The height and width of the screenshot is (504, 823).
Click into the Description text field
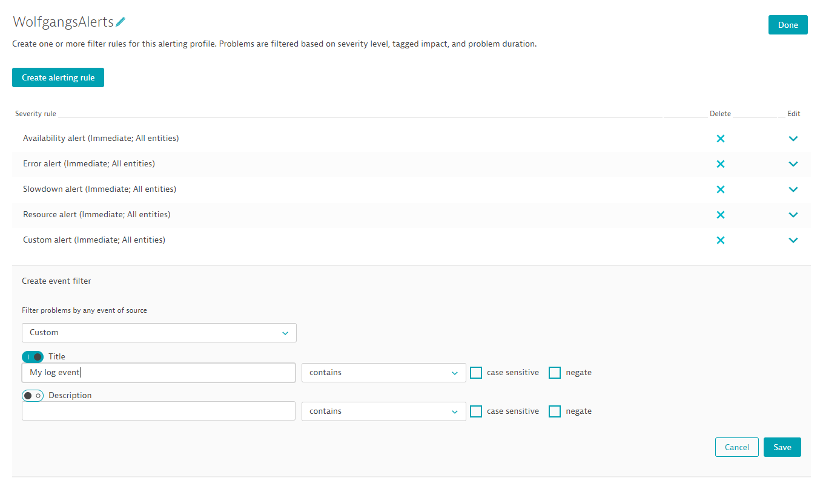159,411
